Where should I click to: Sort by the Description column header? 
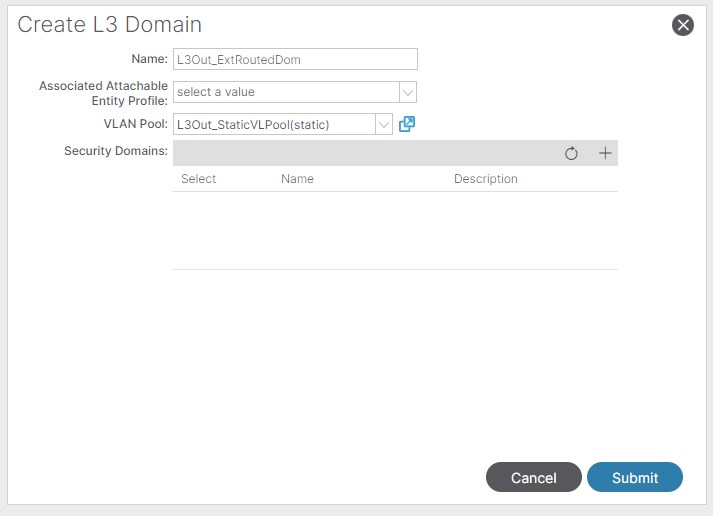click(485, 179)
